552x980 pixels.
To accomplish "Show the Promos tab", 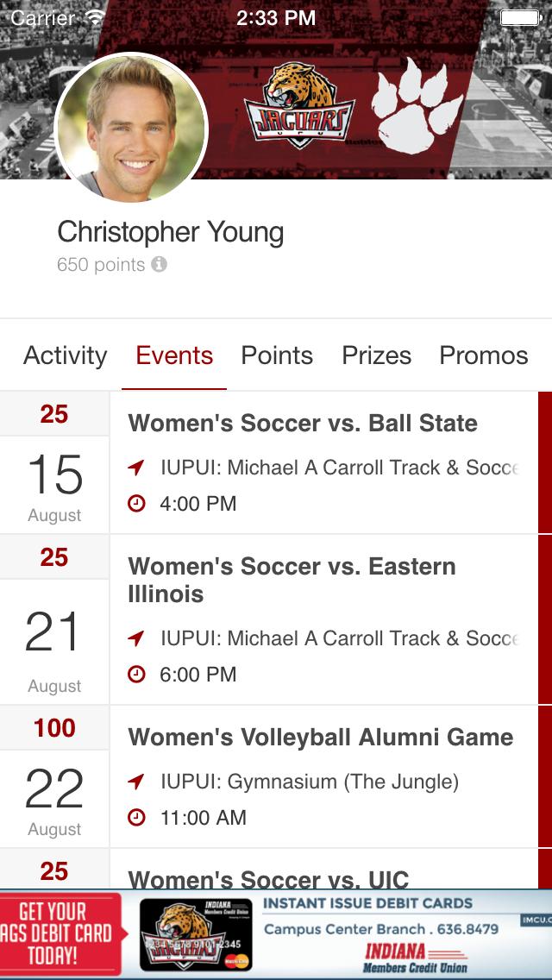I will pos(484,355).
